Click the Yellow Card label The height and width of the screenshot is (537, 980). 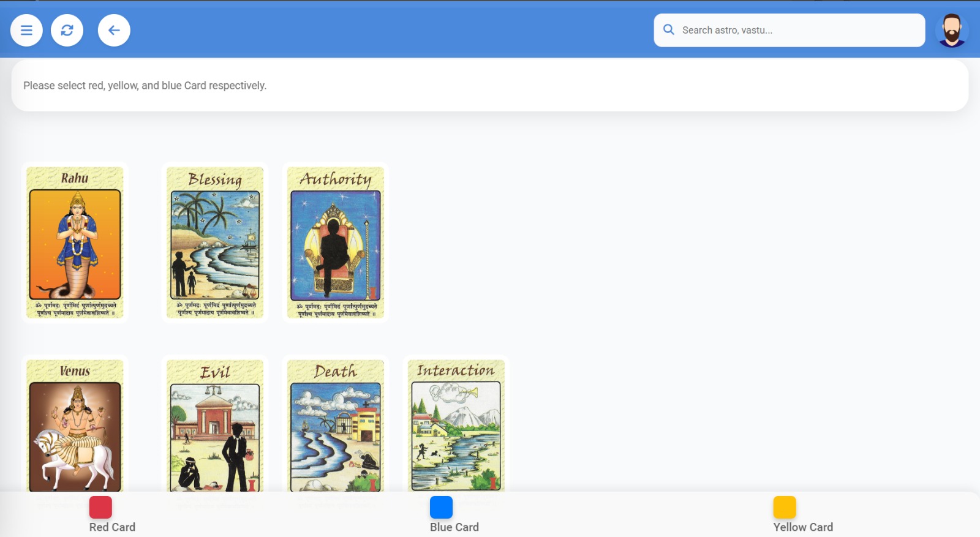point(803,527)
